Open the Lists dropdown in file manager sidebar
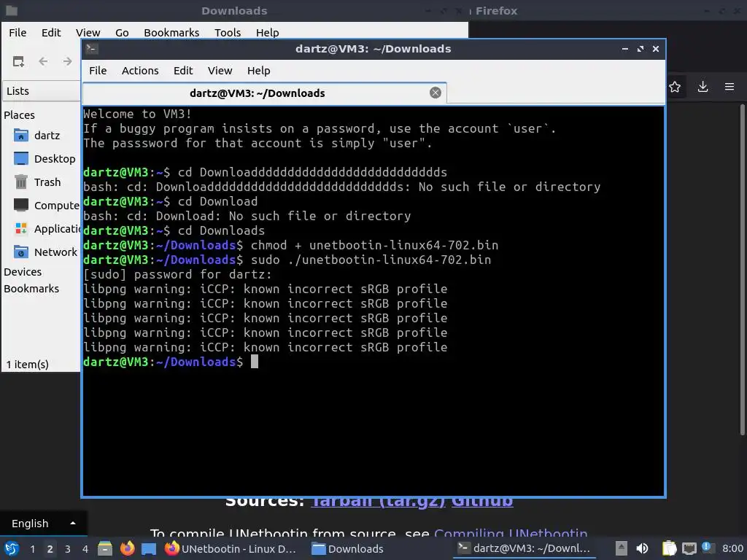The image size is (747, 560). point(42,91)
